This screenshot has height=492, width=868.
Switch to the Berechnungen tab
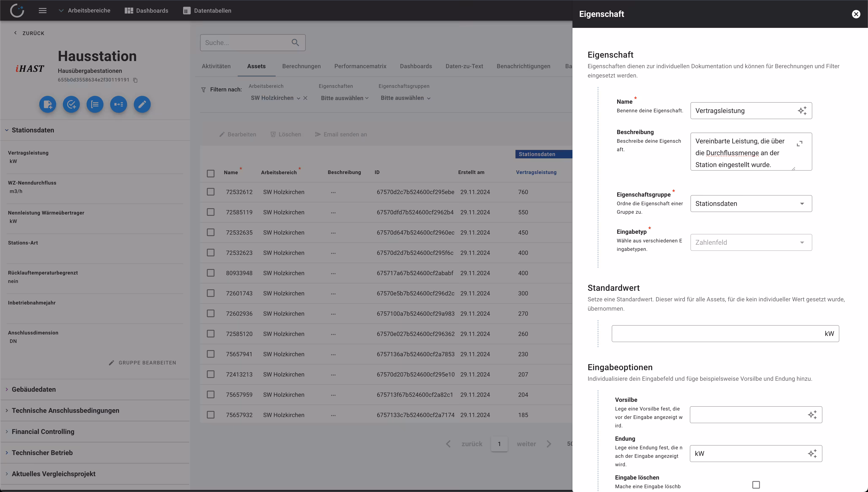coord(301,66)
